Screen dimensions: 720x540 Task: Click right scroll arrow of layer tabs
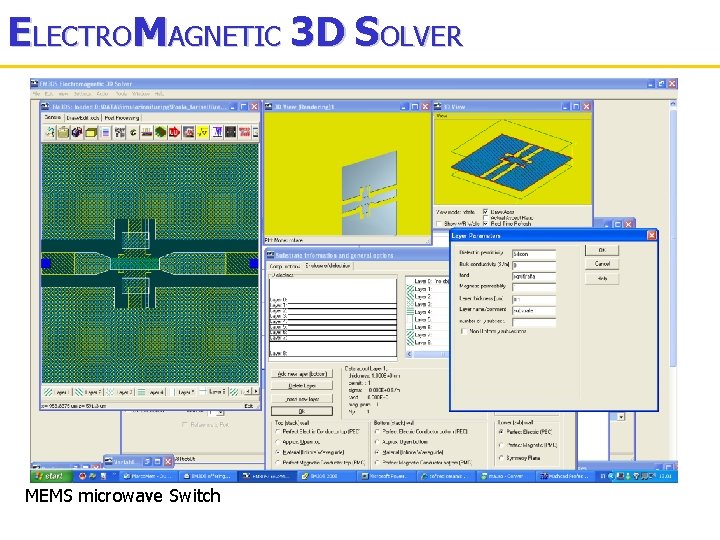point(255,391)
